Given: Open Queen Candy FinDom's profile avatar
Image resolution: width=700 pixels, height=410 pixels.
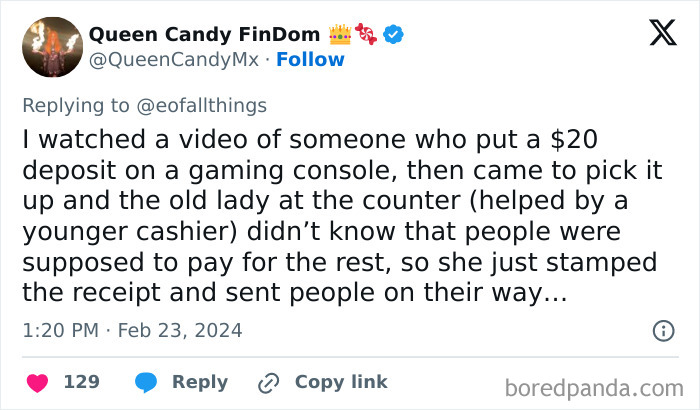Looking at the screenshot, I should tap(51, 47).
